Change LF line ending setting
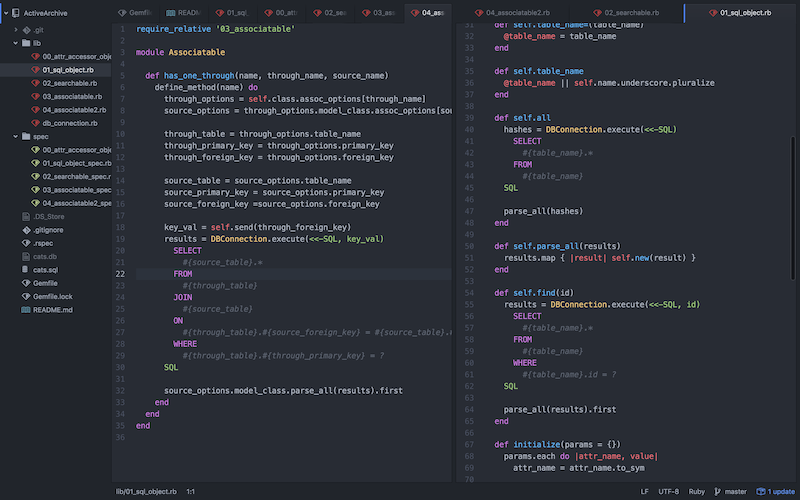 click(x=645, y=492)
